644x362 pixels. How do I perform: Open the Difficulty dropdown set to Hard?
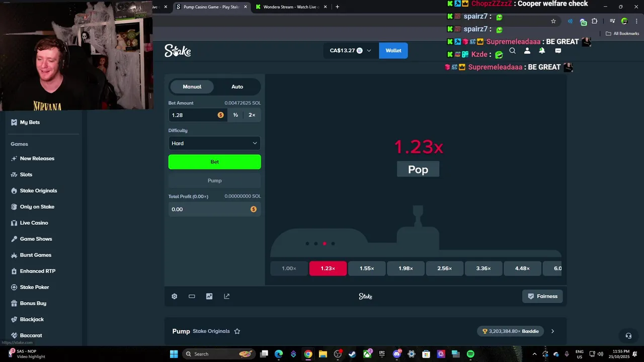coord(214,143)
